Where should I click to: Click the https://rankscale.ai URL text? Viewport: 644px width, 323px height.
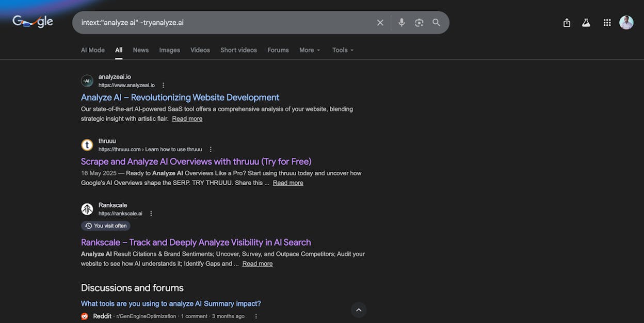(x=120, y=213)
